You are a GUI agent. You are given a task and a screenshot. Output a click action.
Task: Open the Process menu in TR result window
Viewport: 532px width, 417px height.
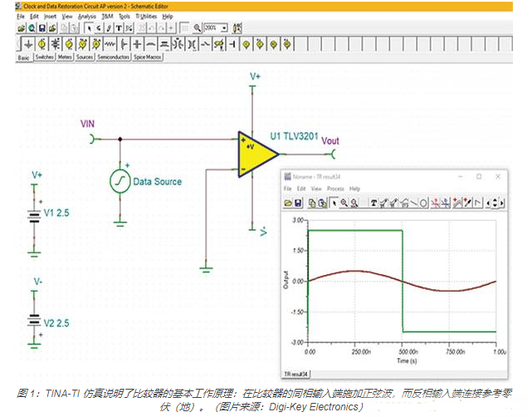(335, 189)
